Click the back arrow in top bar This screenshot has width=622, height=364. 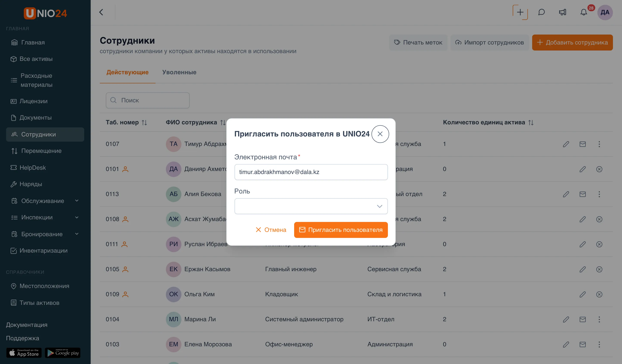pyautogui.click(x=101, y=12)
